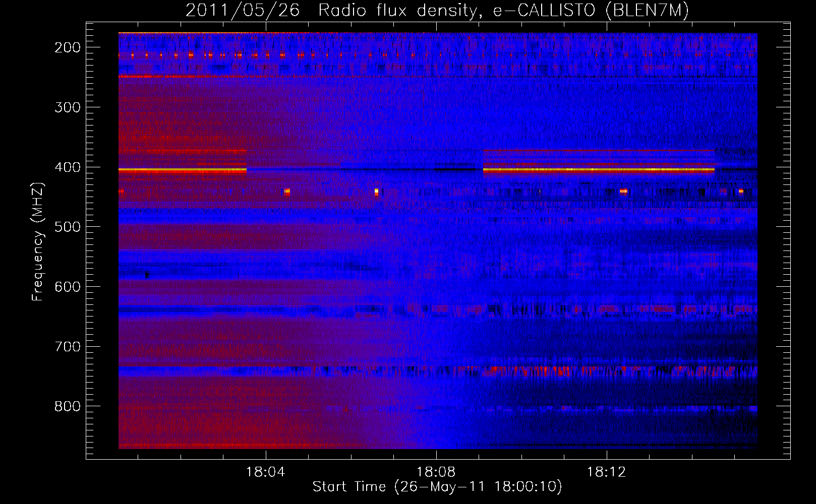Click the 600 frequency tick label

click(68, 287)
